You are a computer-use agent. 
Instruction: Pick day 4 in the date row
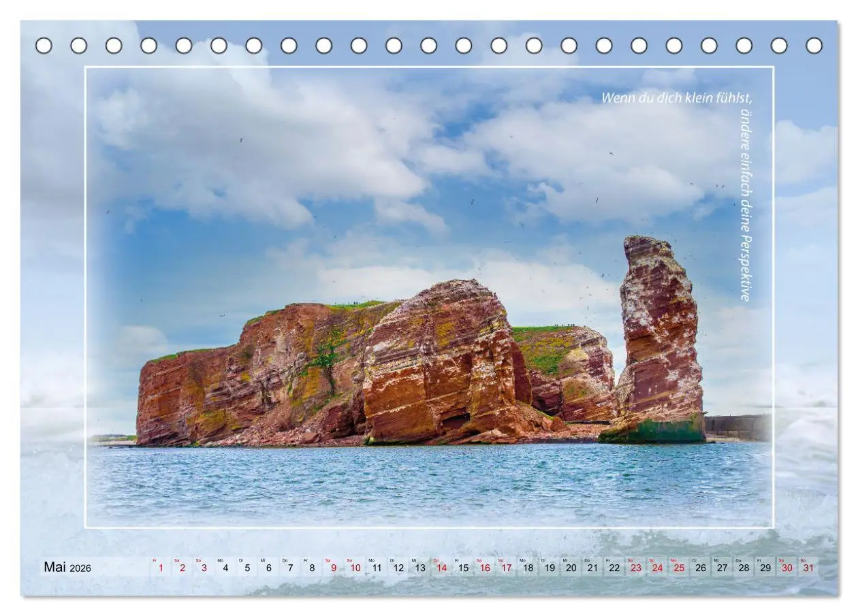(225, 567)
